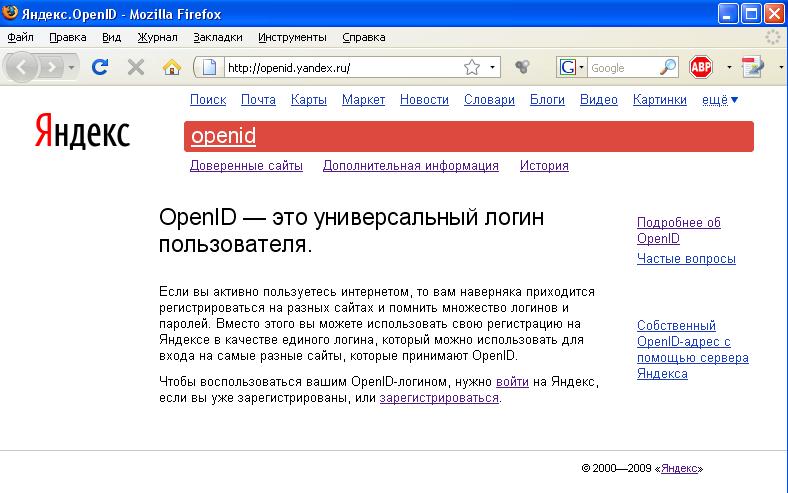Open the Почта link

[x=258, y=100]
